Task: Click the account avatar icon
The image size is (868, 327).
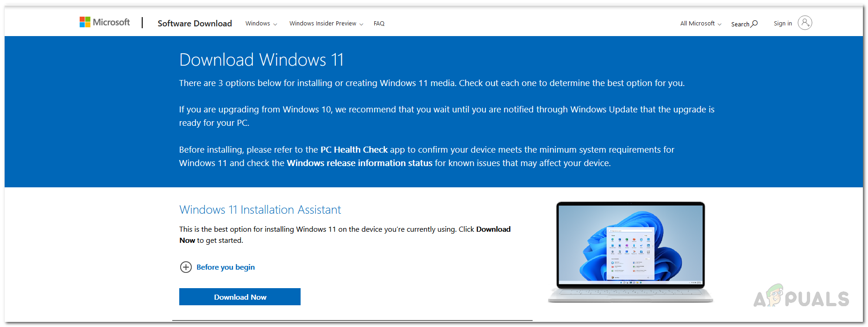Action: [805, 23]
